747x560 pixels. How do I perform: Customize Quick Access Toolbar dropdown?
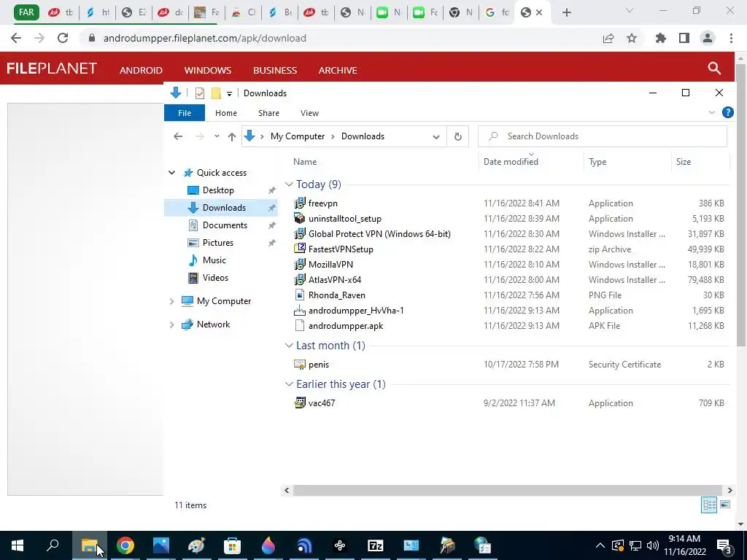click(229, 94)
